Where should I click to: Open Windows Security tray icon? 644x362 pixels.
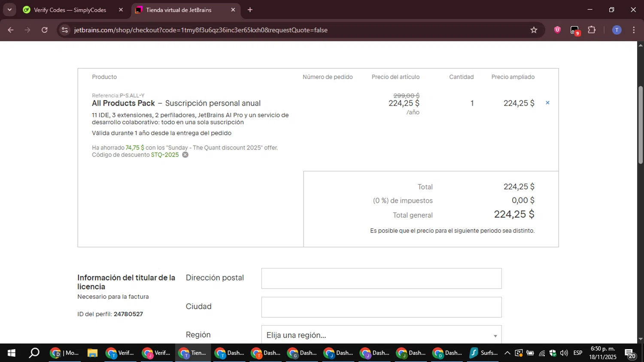[x=553, y=353]
